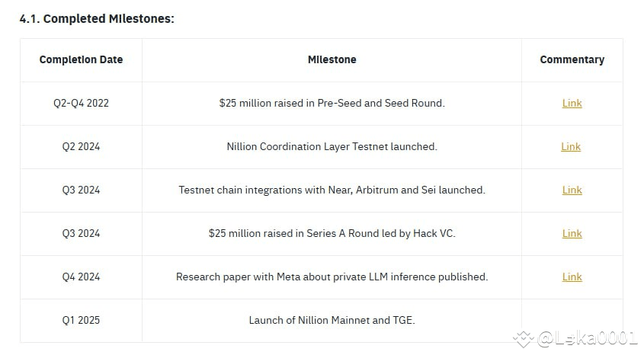Click the Q1 2025 date cell
Viewport: 644px width, 355px height.
pos(81,320)
